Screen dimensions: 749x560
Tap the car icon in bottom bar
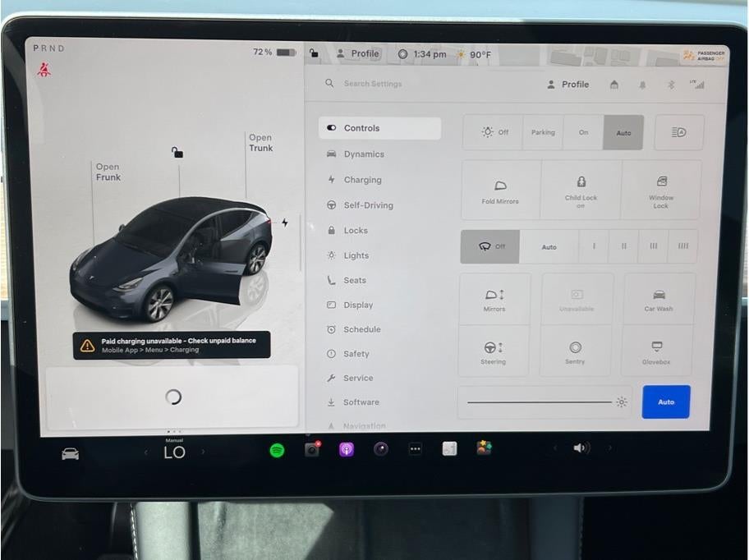(x=71, y=453)
